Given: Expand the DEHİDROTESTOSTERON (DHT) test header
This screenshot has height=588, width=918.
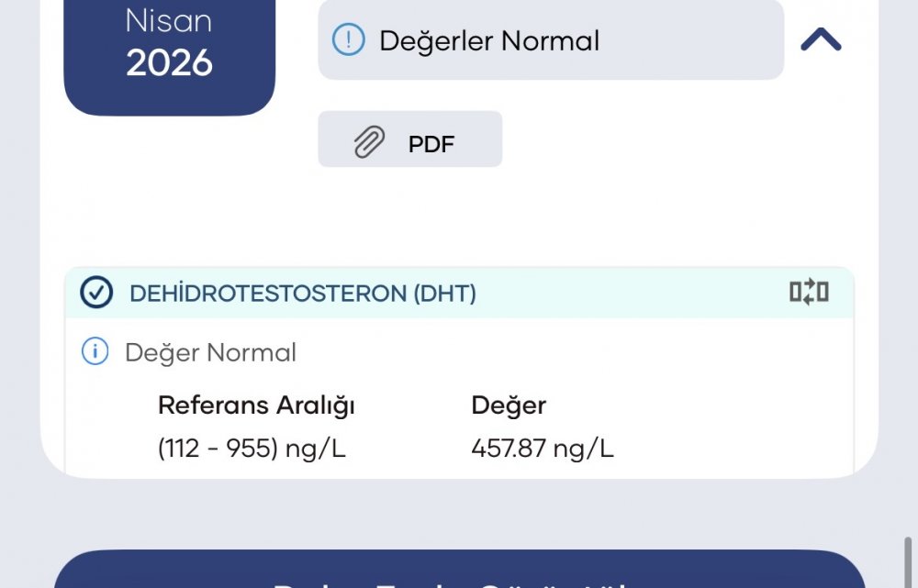Looking at the screenshot, I should tap(459, 293).
